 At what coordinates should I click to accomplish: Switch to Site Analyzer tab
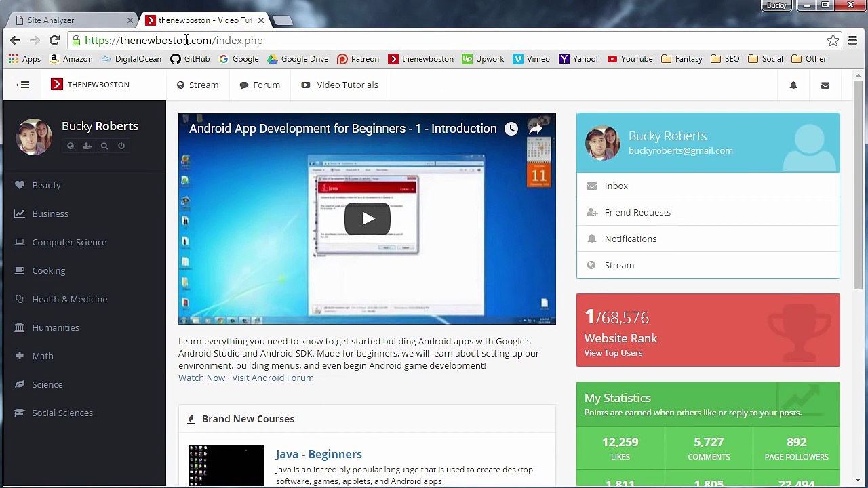tap(71, 20)
